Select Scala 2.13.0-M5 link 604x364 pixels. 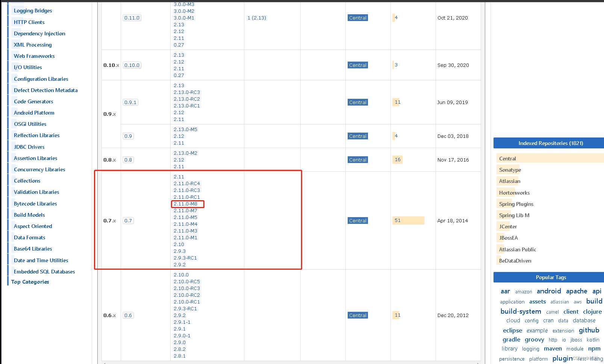point(185,130)
